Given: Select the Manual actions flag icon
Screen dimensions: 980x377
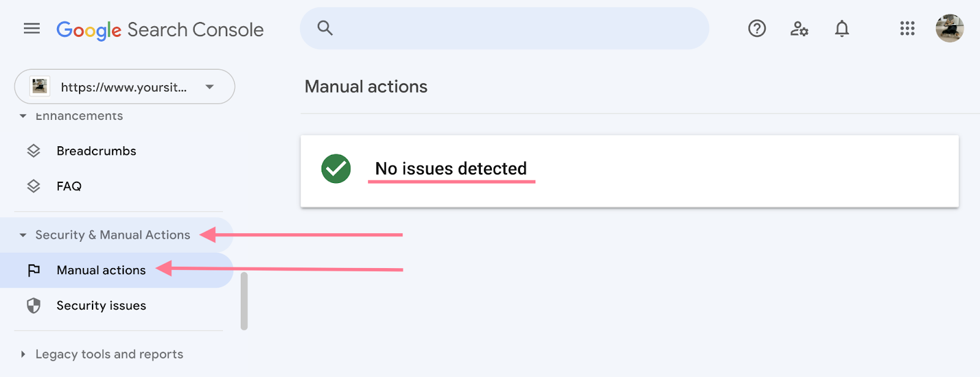Looking at the screenshot, I should click(x=34, y=270).
